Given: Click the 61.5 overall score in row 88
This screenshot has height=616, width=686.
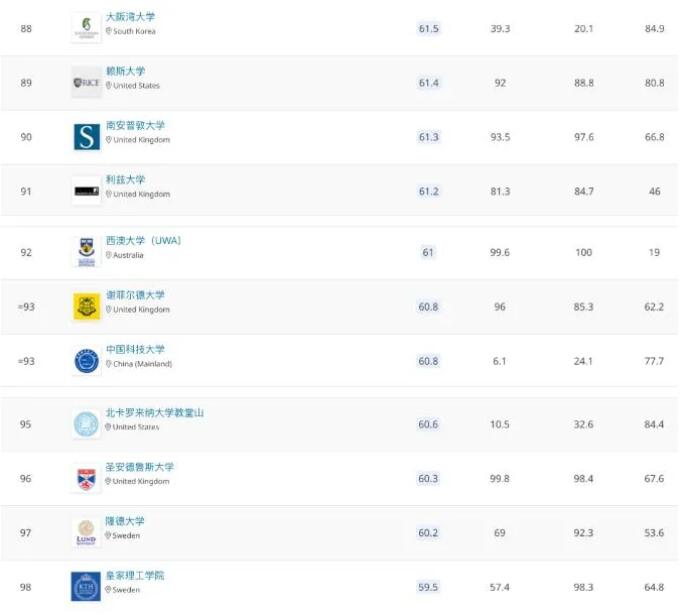Looking at the screenshot, I should pos(429,28).
